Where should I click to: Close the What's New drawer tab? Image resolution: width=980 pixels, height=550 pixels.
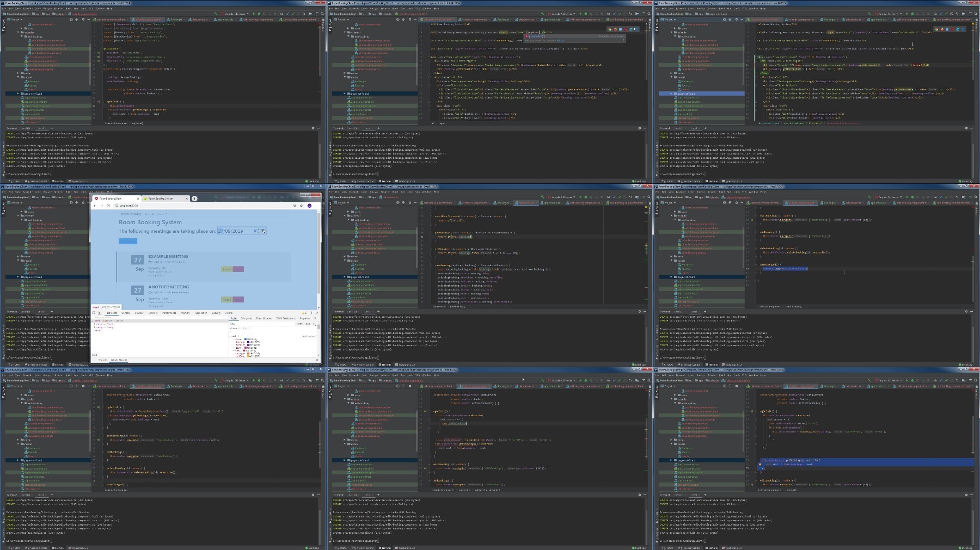pyautogui.click(x=126, y=360)
